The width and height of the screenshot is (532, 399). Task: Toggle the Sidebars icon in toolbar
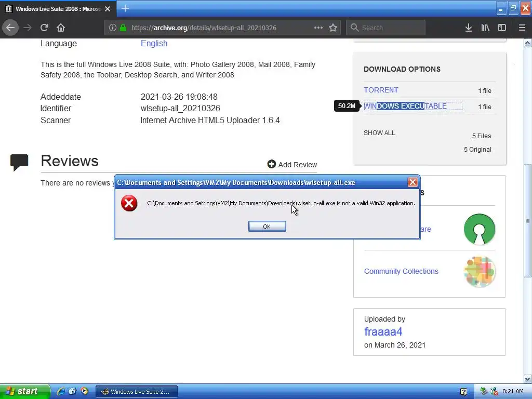[502, 28]
